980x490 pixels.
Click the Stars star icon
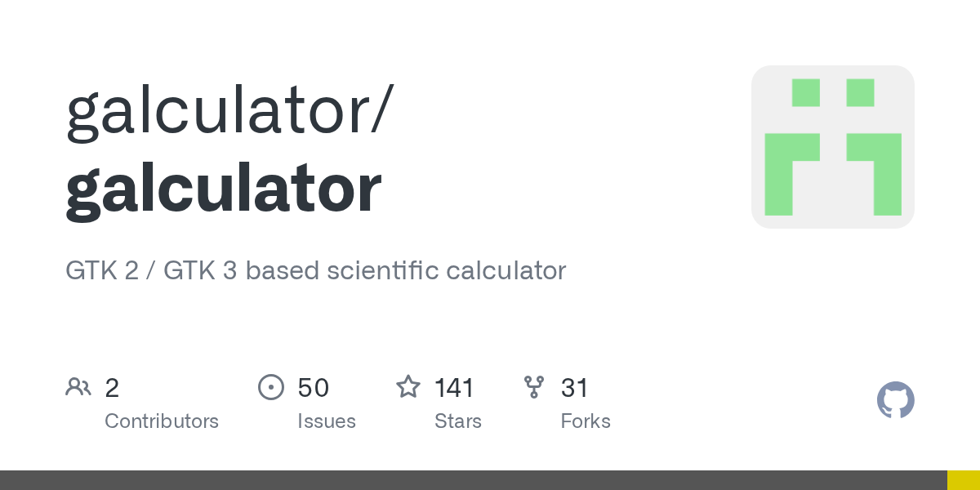408,386
